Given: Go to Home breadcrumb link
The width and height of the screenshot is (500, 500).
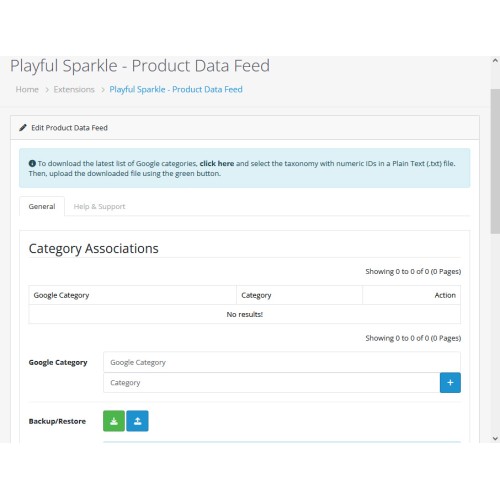Looking at the screenshot, I should point(27,89).
